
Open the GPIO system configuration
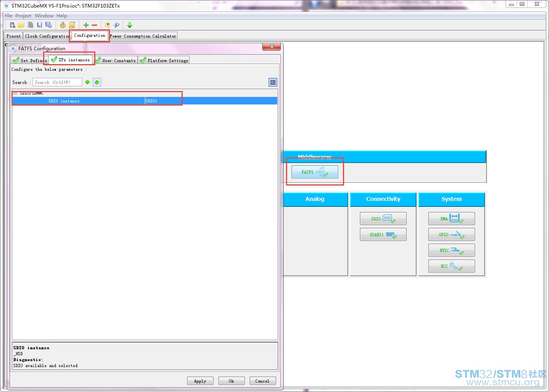pos(452,235)
